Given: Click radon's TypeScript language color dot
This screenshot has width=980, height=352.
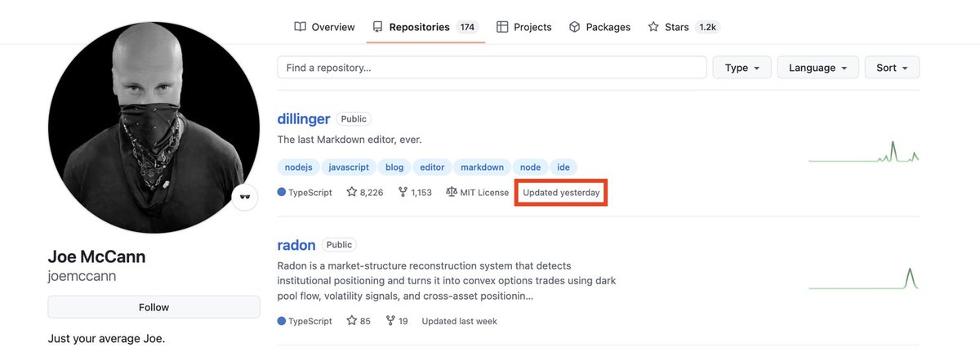Looking at the screenshot, I should [x=282, y=321].
